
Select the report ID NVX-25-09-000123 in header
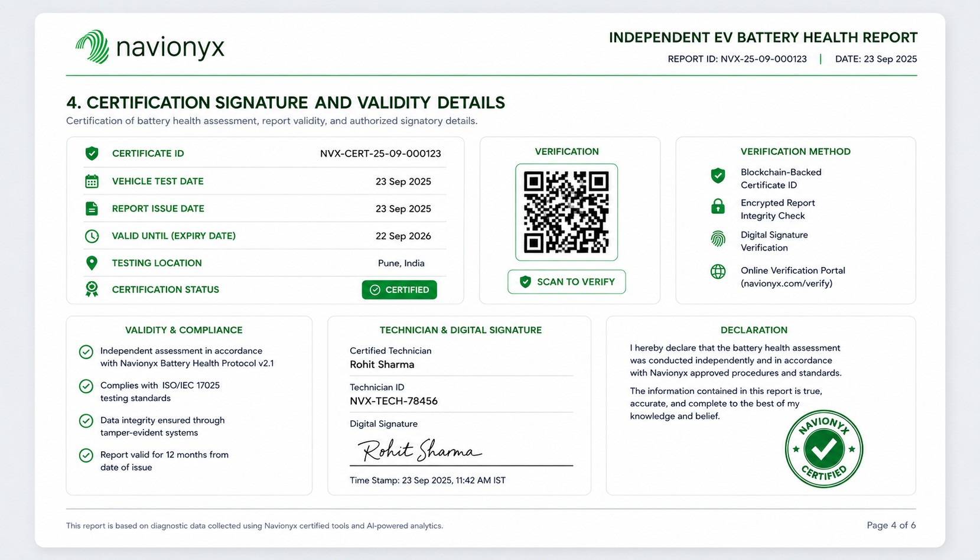(x=764, y=59)
